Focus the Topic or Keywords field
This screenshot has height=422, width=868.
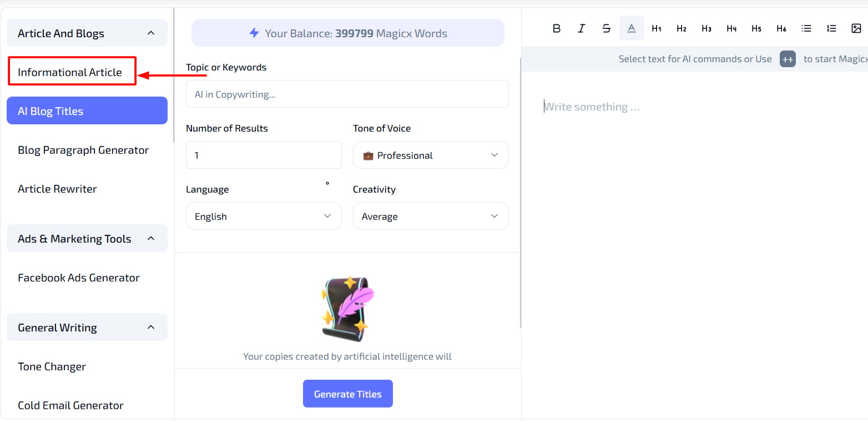tap(347, 94)
